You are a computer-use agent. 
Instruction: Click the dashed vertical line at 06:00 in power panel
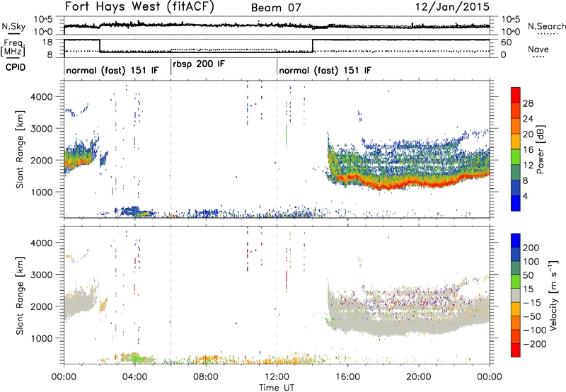(x=171, y=149)
